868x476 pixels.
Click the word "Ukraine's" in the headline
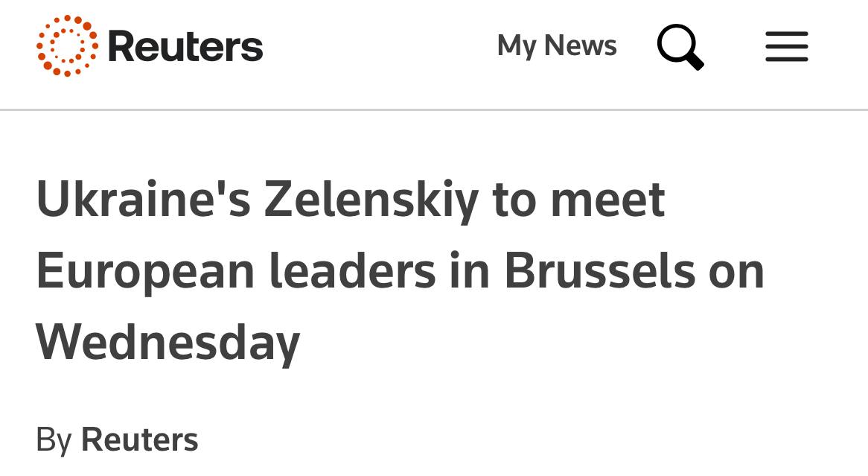coord(142,200)
